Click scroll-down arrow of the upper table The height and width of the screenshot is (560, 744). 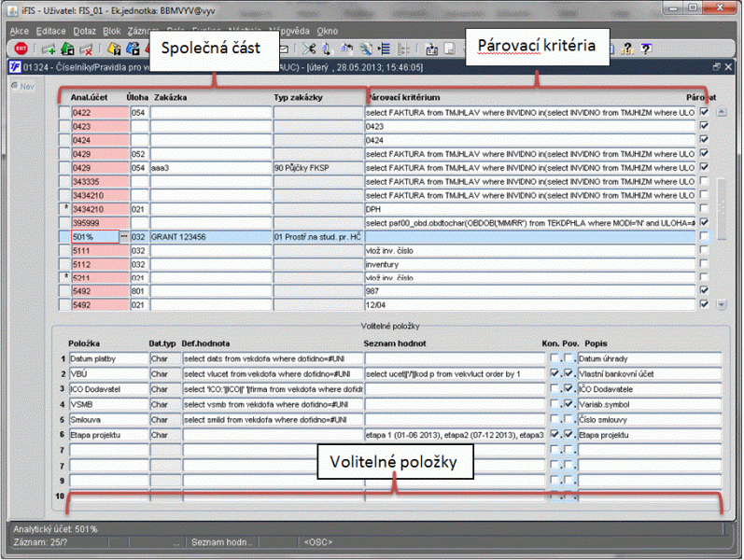click(x=720, y=304)
